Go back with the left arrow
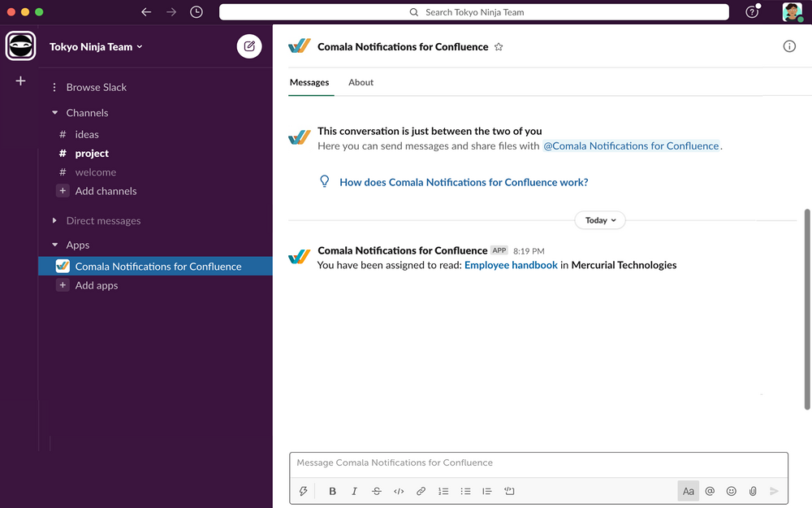The height and width of the screenshot is (508, 812). (146, 12)
